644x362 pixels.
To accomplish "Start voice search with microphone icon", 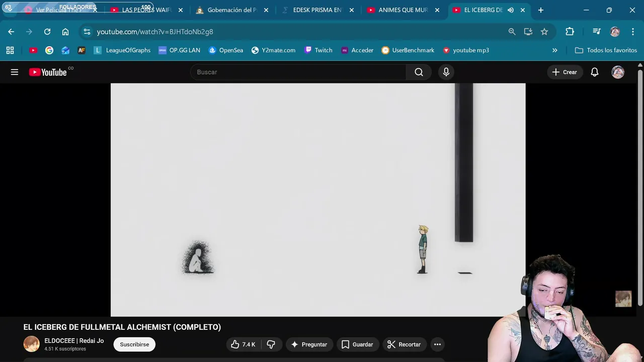I will [x=446, y=72].
